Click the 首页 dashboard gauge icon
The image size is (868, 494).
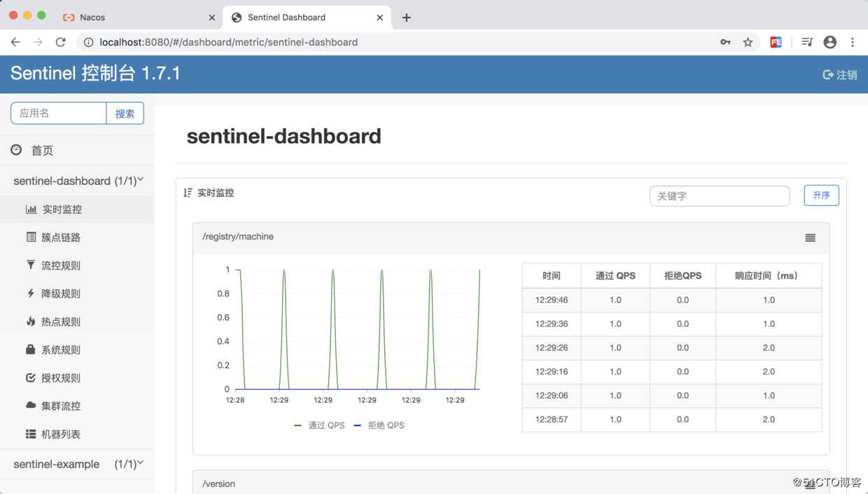pos(16,150)
